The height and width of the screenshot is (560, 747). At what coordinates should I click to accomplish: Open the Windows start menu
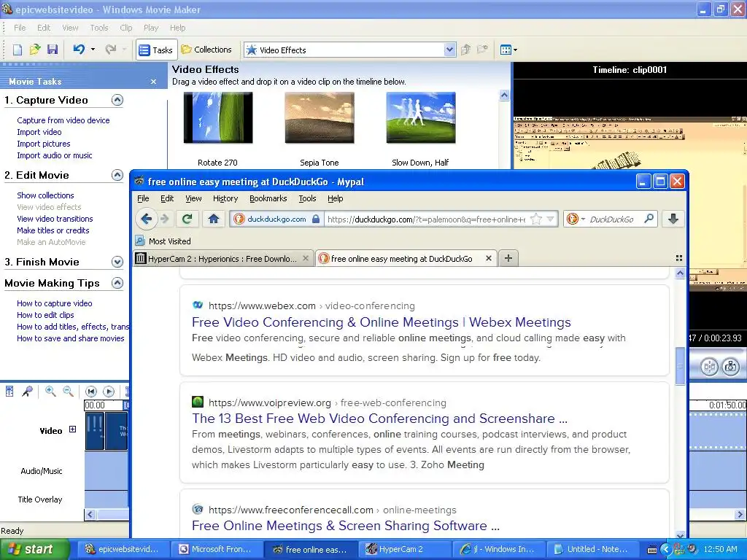34,549
